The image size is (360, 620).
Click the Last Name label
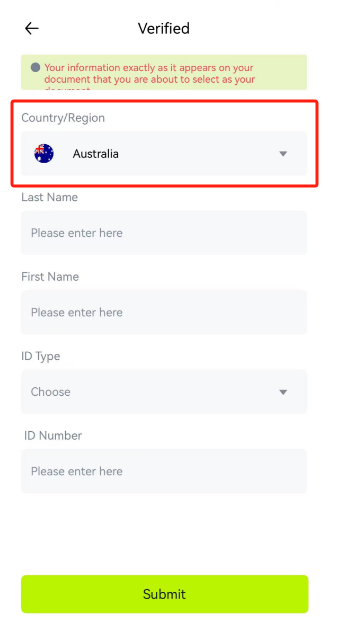49,197
